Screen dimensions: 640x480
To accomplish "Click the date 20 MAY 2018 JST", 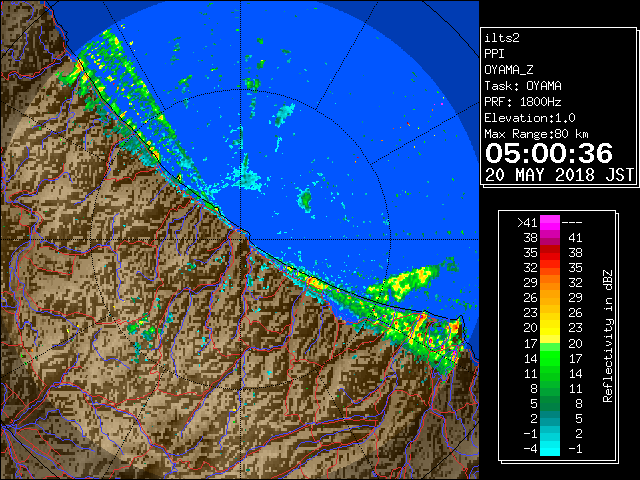I will pyautogui.click(x=559, y=175).
